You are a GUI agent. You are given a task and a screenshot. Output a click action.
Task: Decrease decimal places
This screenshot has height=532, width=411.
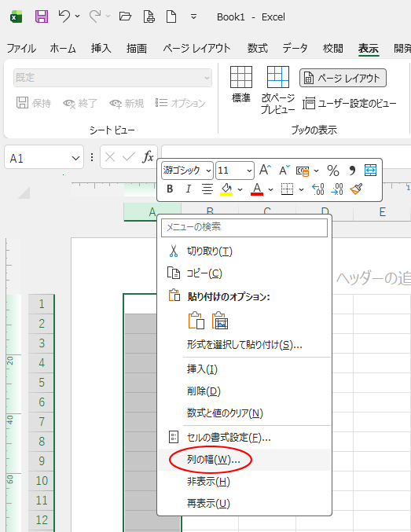coord(337,189)
